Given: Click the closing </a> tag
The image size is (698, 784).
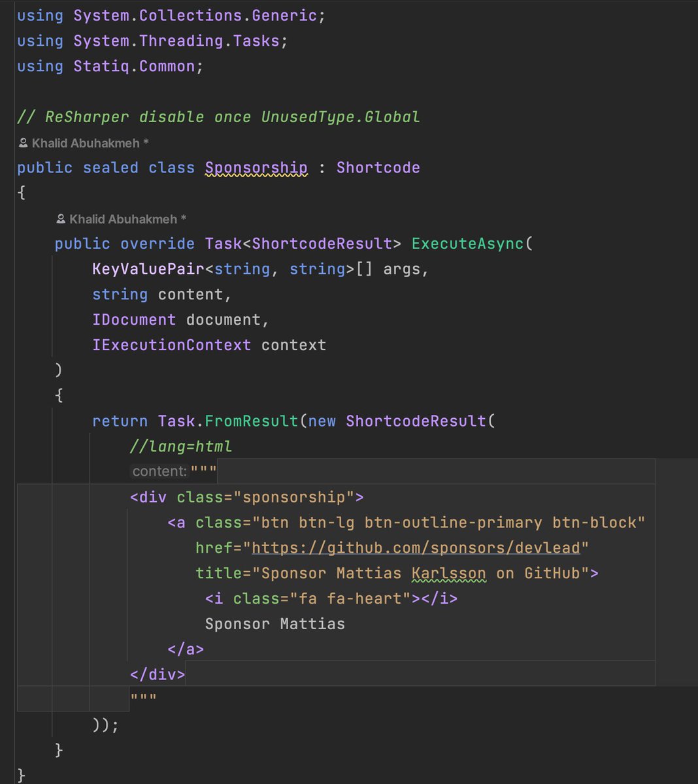Looking at the screenshot, I should 186,649.
